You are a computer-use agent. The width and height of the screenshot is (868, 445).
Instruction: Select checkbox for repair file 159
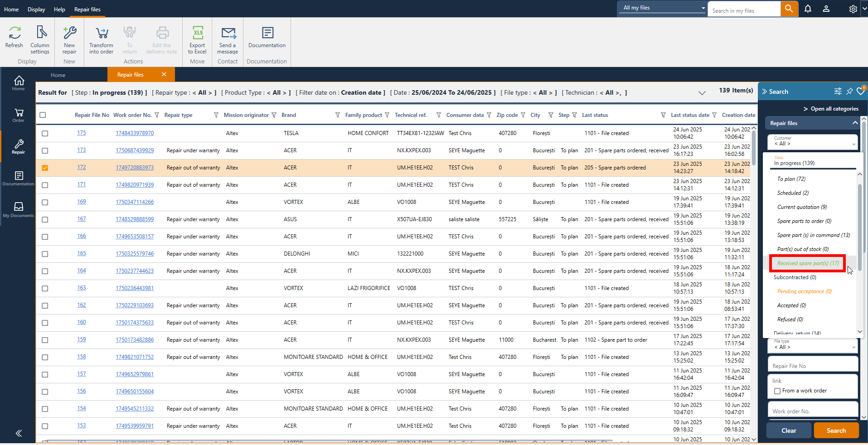click(x=45, y=340)
